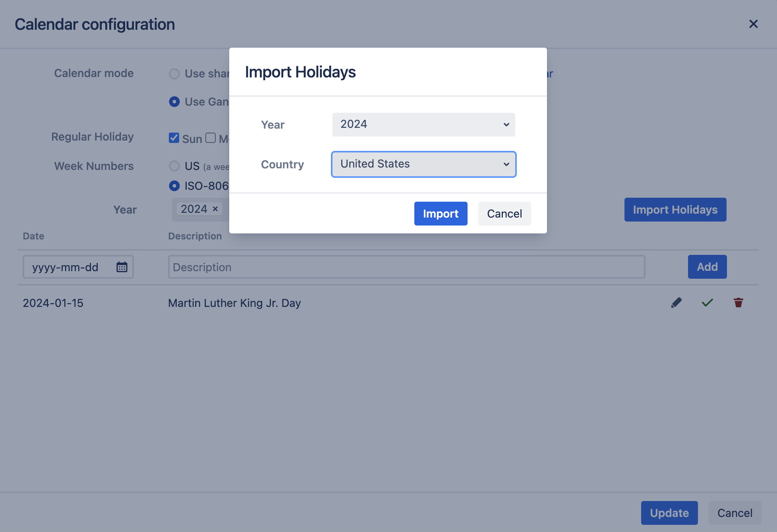Click the Add holiday button

click(707, 267)
